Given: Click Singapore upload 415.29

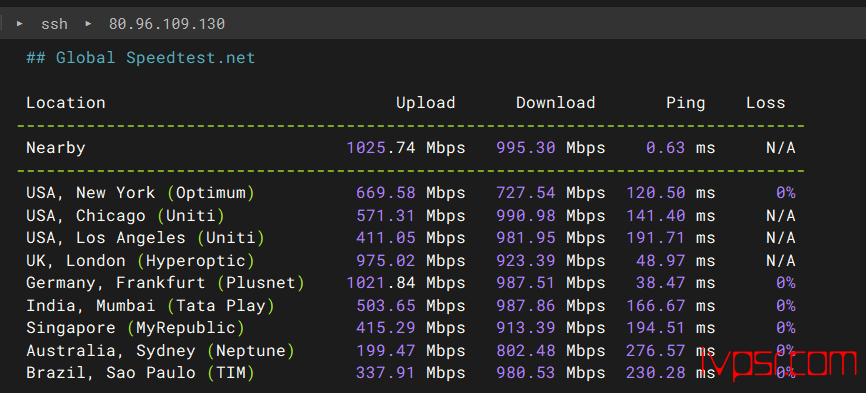Looking at the screenshot, I should 386,328.
